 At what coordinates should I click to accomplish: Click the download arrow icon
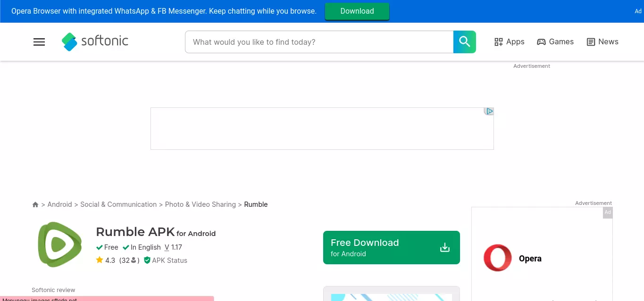[445, 248]
